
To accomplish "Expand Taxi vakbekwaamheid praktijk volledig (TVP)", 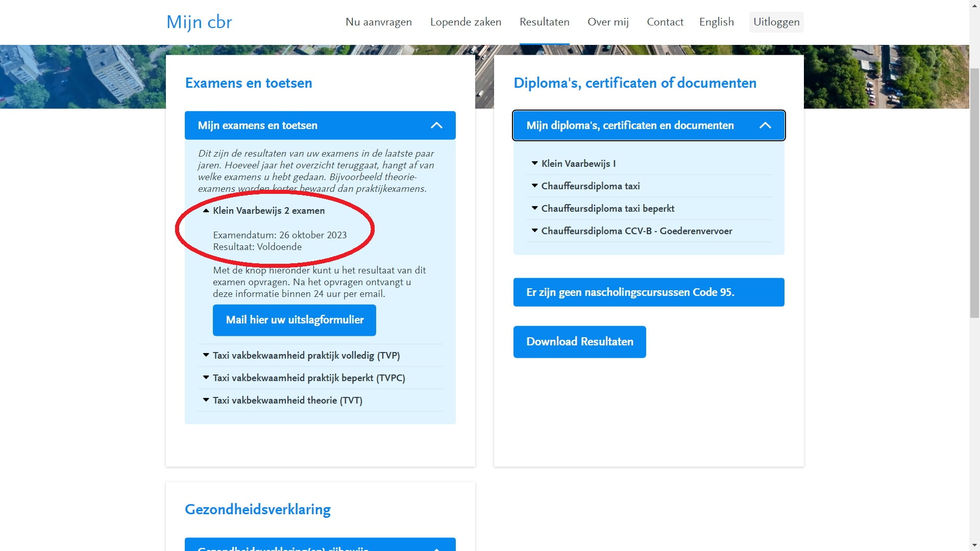I will 306,356.
